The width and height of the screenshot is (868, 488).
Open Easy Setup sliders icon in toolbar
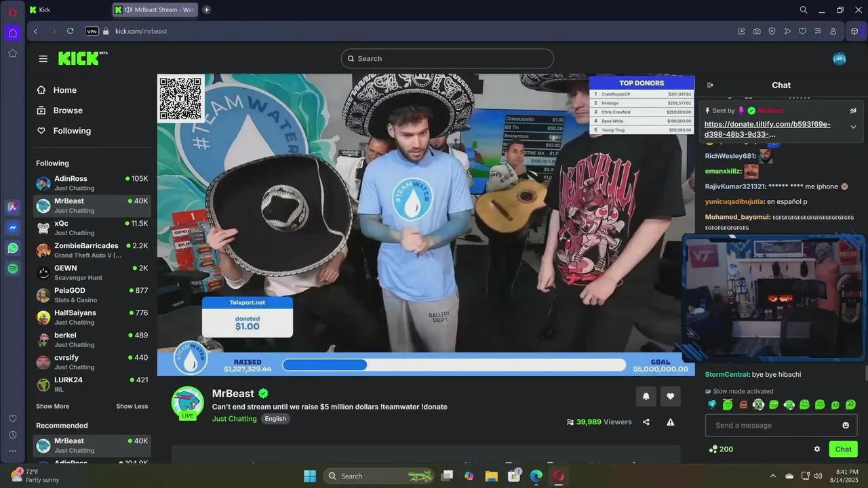818,31
